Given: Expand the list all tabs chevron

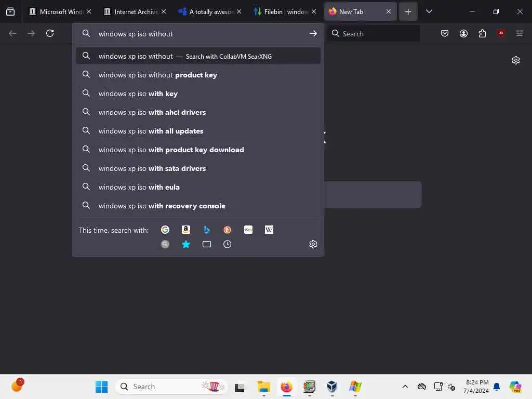Looking at the screenshot, I should [x=429, y=11].
